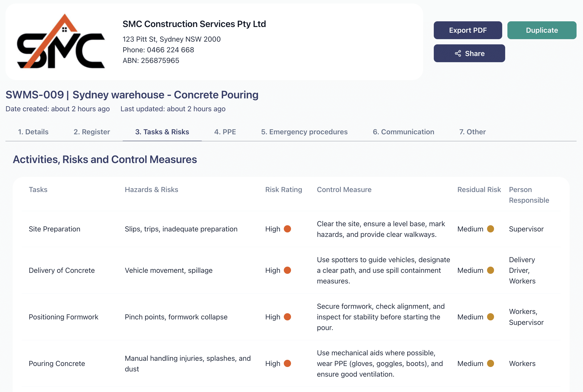The height and width of the screenshot is (392, 583).
Task: Click the orange High risk dot for Site Preparation
Action: 288,228
